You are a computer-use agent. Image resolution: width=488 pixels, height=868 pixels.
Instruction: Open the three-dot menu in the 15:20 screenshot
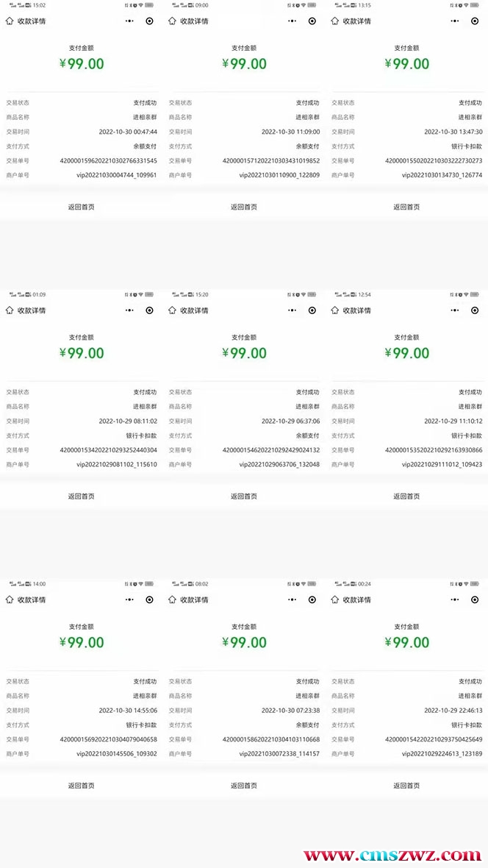[x=293, y=310]
